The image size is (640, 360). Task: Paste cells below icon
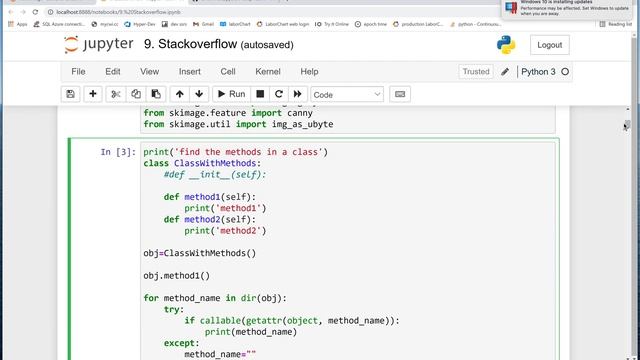[x=156, y=94]
